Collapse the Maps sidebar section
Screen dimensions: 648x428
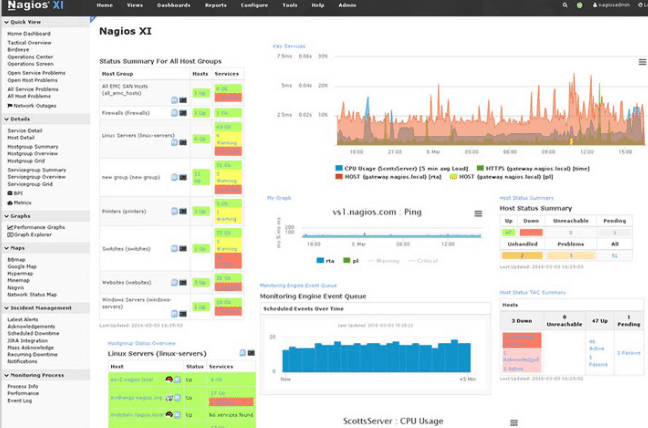pyautogui.click(x=45, y=248)
